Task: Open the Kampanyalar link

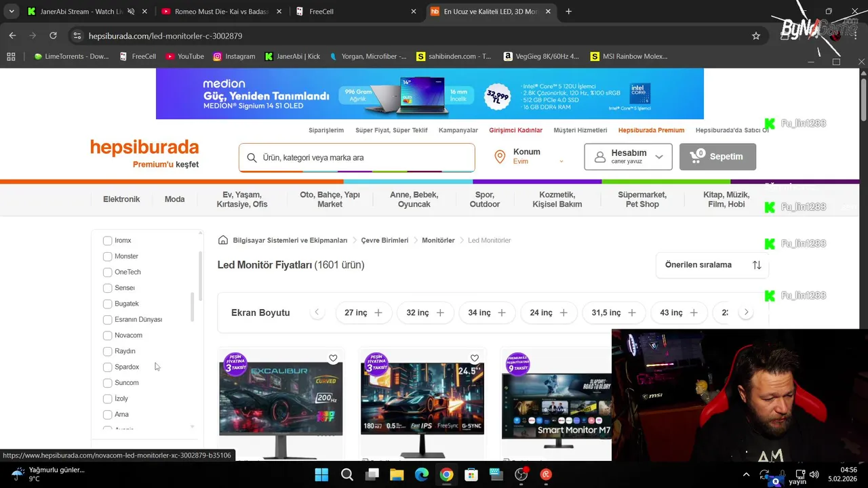Action: (x=458, y=130)
